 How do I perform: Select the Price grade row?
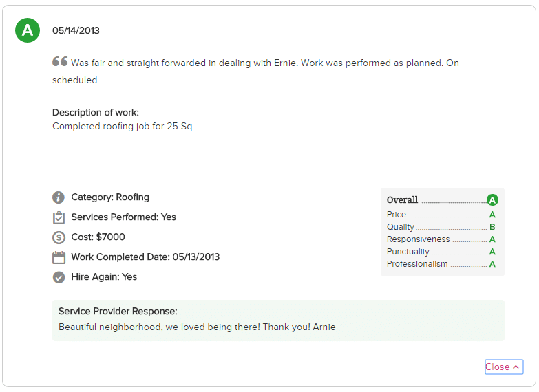441,215
